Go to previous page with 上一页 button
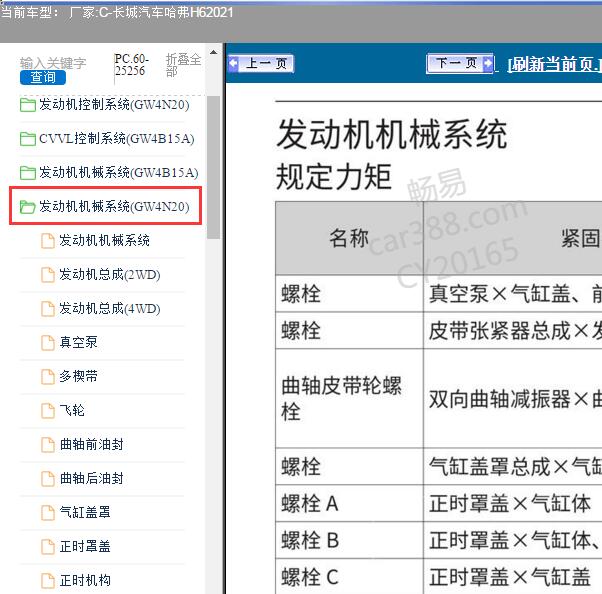 coord(260,63)
